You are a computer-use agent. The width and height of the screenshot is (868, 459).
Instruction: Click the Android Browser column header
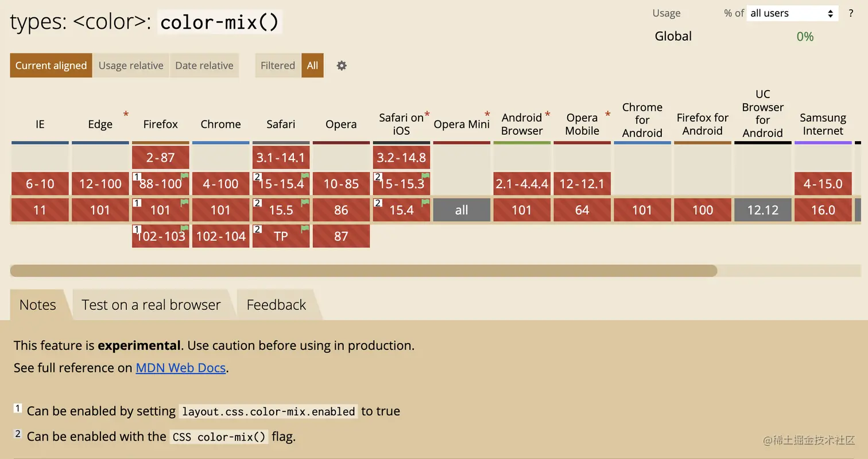coord(522,124)
